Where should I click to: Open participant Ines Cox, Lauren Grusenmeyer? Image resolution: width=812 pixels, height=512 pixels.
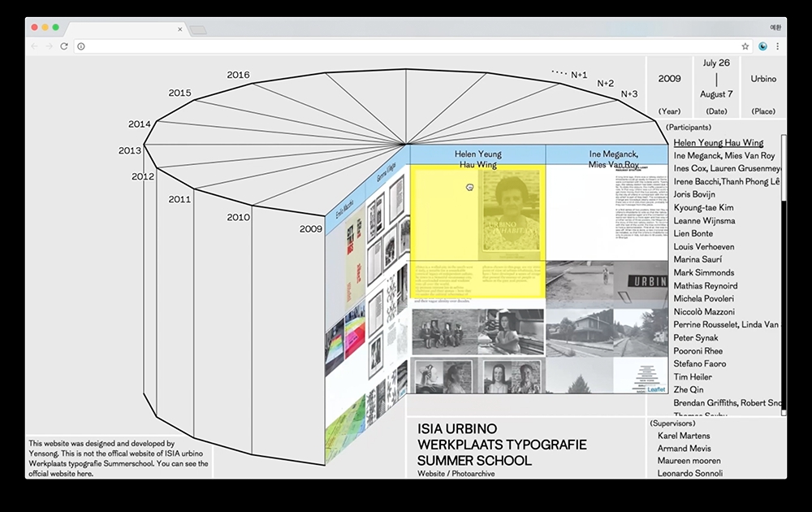[x=727, y=168]
